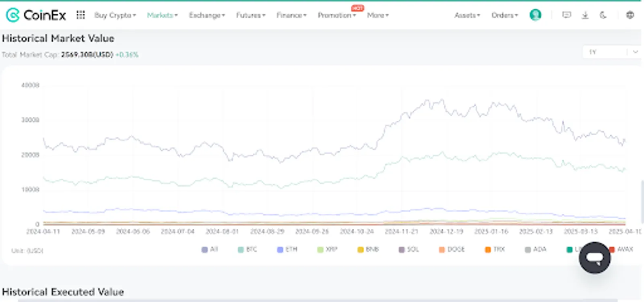Screen dimensions: 644x302
Task: Expand the Exchange menu
Action: pos(207,15)
